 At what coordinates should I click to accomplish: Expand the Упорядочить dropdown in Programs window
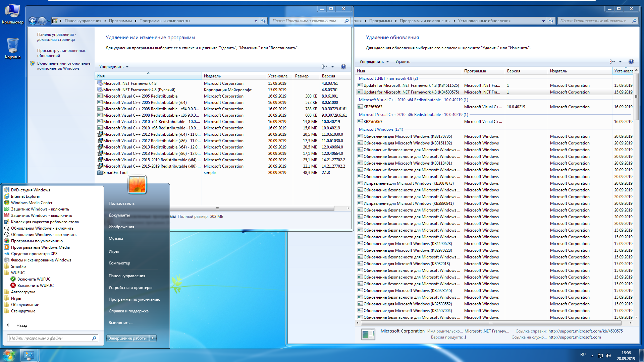tap(114, 67)
